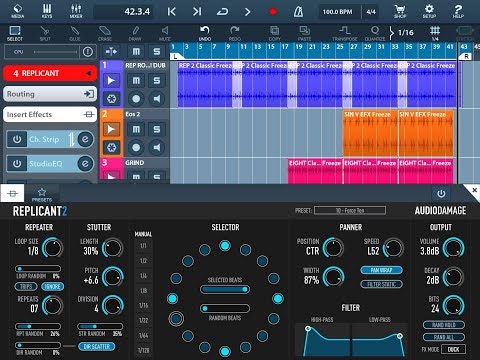This screenshot has height=360, width=480.
Task: Jump to the right locator
Action: [x=197, y=12]
